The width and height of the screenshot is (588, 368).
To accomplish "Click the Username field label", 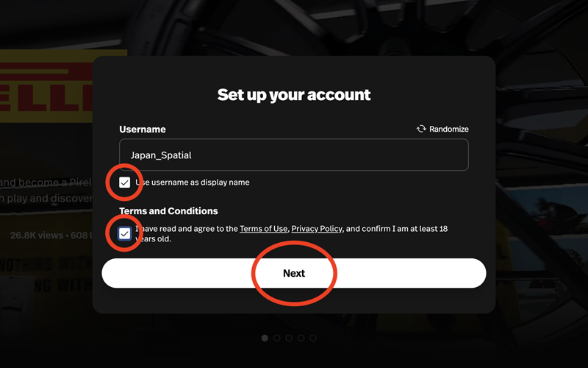I will coord(143,130).
